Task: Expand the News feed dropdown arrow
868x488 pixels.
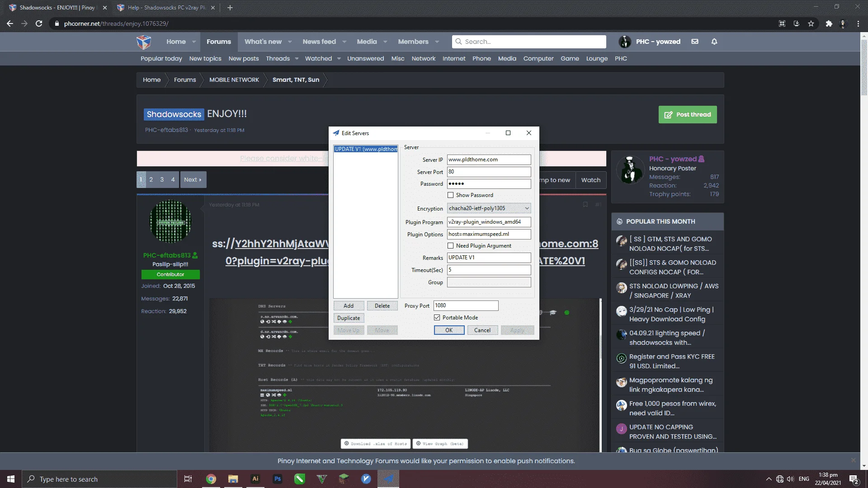Action: click(344, 42)
